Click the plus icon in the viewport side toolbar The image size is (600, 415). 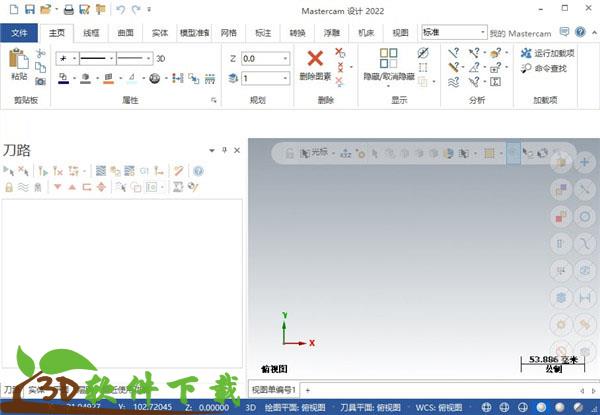point(584,162)
